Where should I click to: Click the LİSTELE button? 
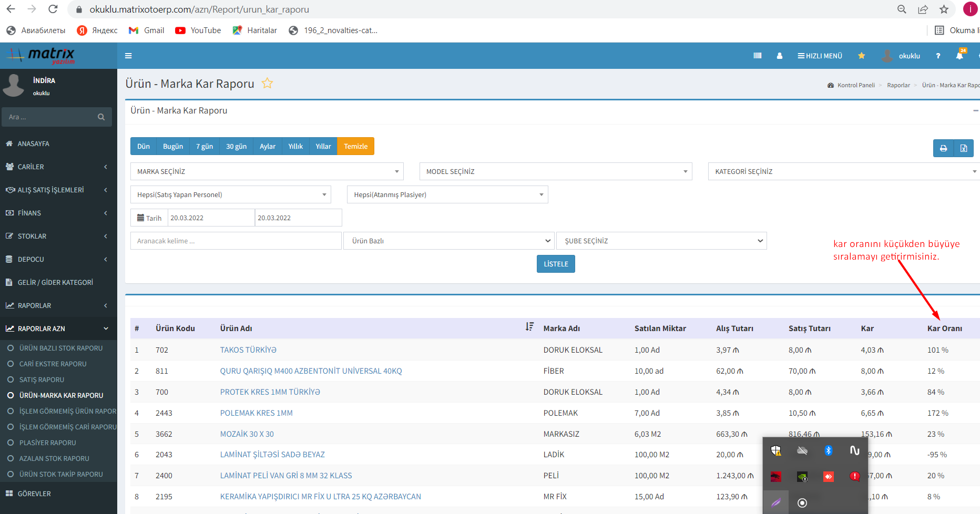tap(556, 264)
